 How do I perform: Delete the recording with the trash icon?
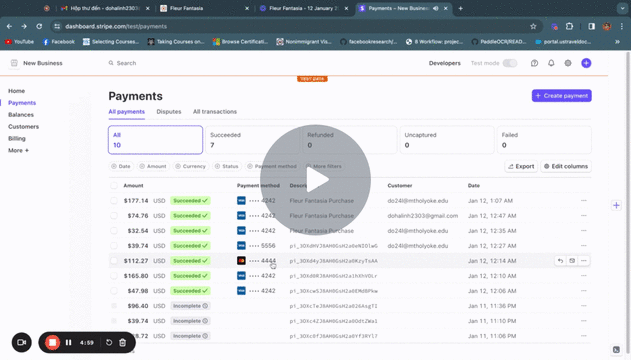(x=123, y=342)
